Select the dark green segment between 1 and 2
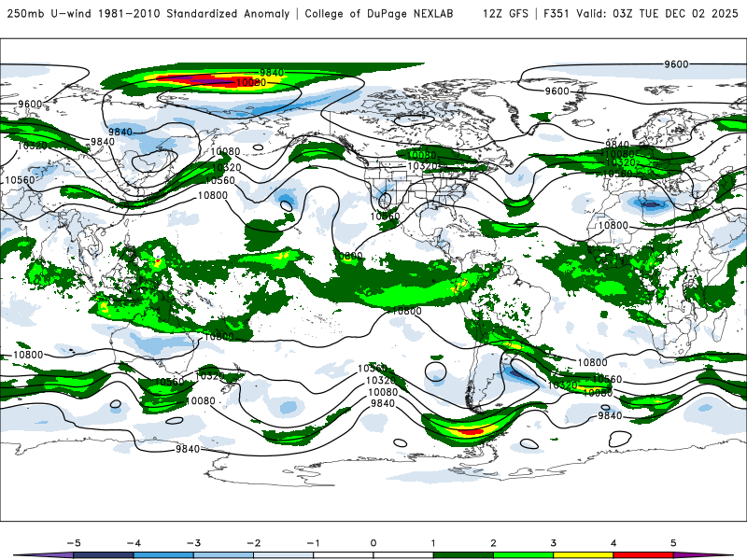The image size is (747, 560). tap(463, 555)
